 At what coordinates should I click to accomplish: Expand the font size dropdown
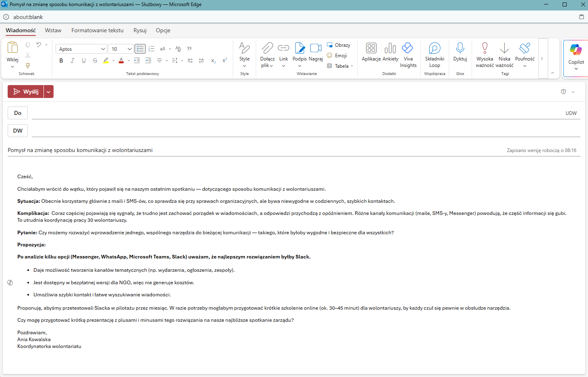pos(129,49)
